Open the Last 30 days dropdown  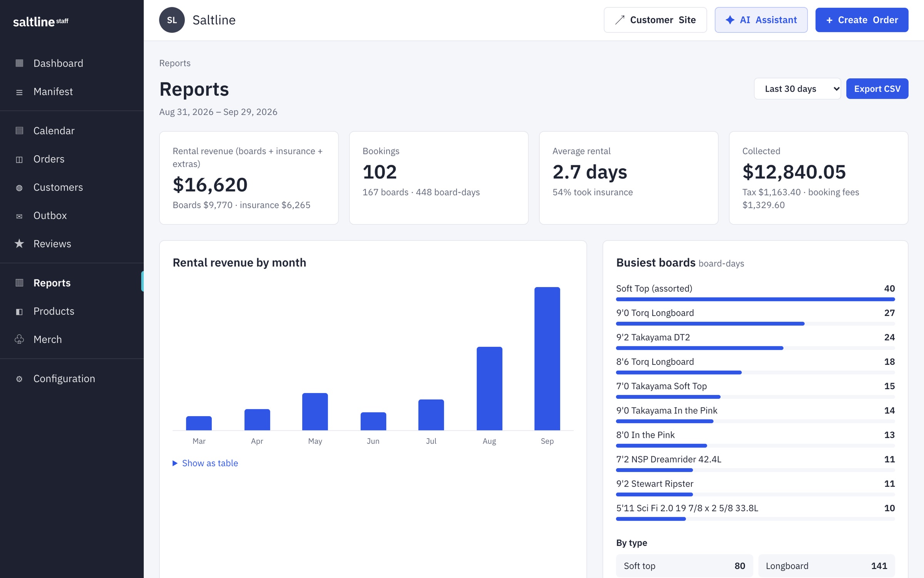click(x=797, y=89)
